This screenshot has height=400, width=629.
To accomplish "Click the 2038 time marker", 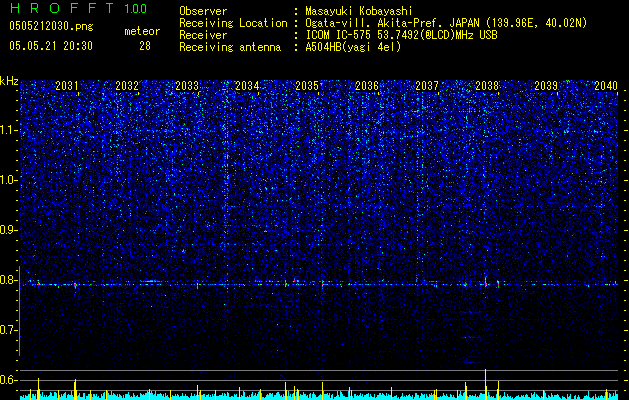I will (x=487, y=86).
